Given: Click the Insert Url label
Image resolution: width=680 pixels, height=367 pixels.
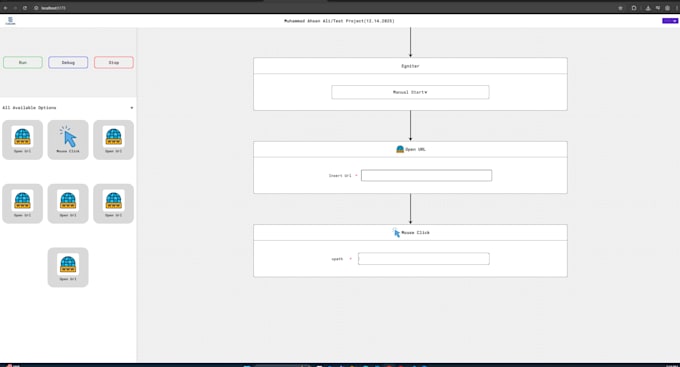Looking at the screenshot, I should (340, 176).
